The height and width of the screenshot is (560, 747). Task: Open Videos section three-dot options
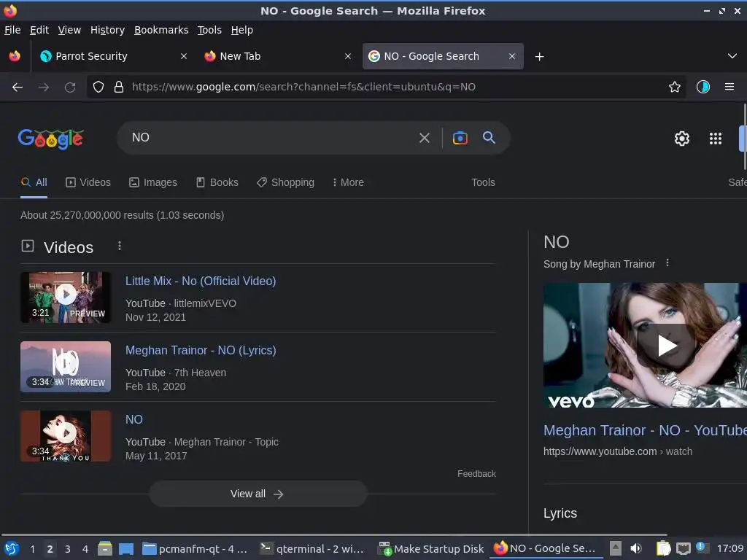pyautogui.click(x=120, y=246)
